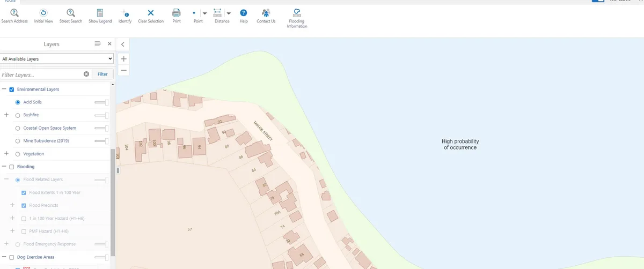Click the Filter button
Viewport: 644px width, 269px height.
pyautogui.click(x=103, y=74)
